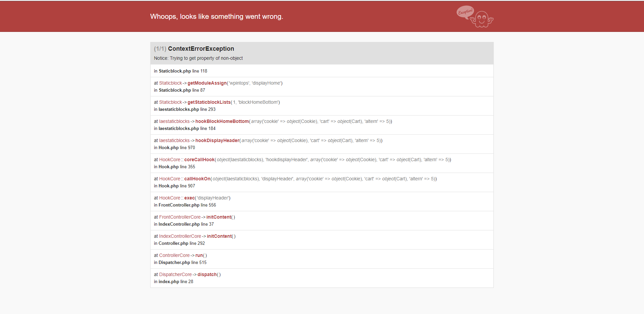Open the dispatch method link
Screen dimensions: 644x314
click(207, 274)
